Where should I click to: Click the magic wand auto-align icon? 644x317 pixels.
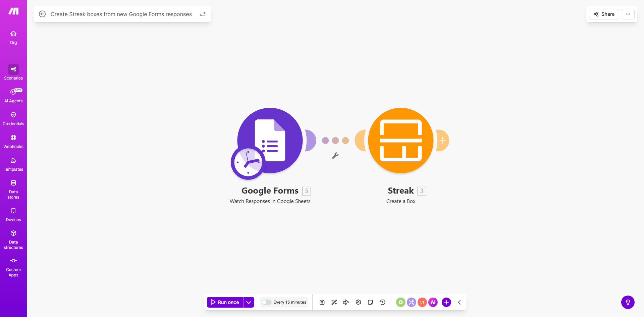pos(334,302)
